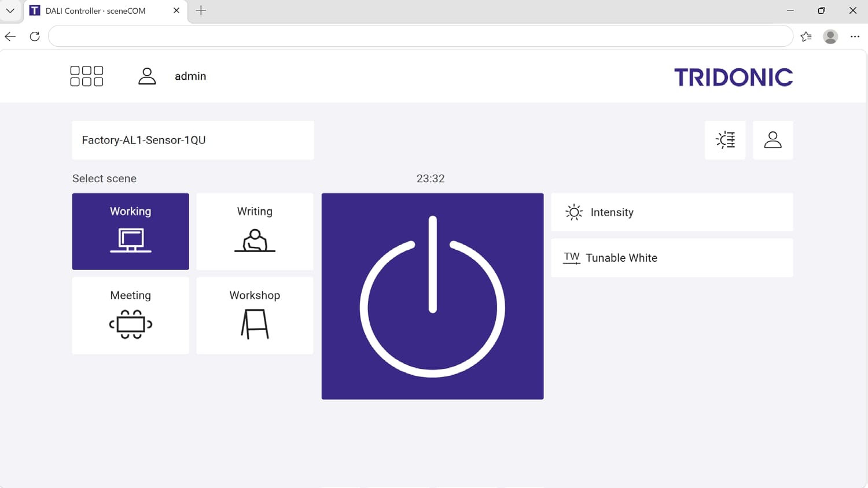Choose the Meeting scene

point(131,315)
